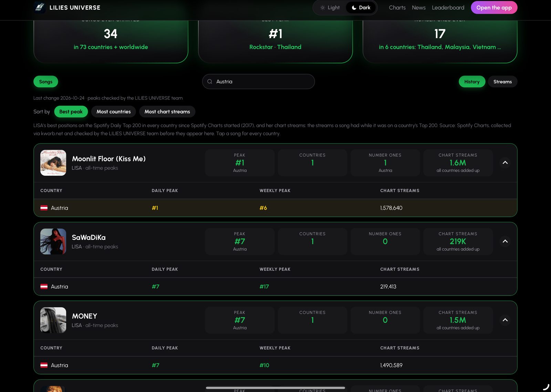Open the News nav item

(419, 8)
